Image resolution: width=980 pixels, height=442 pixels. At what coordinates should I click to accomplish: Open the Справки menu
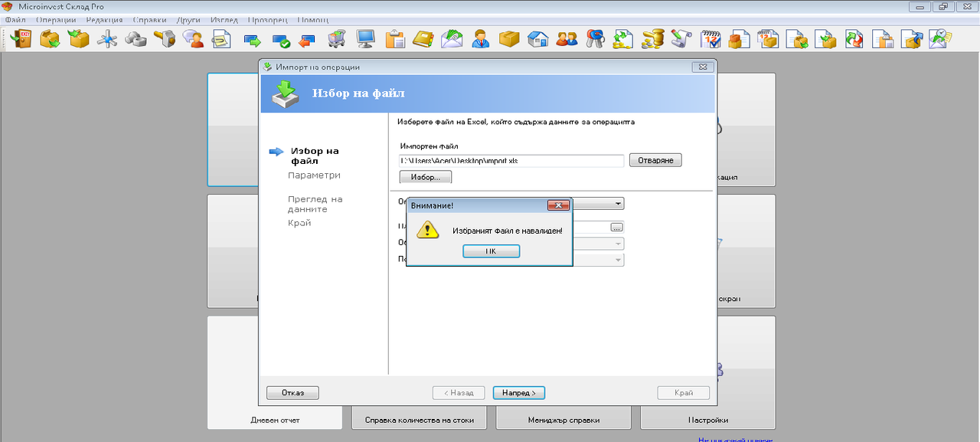pos(149,19)
